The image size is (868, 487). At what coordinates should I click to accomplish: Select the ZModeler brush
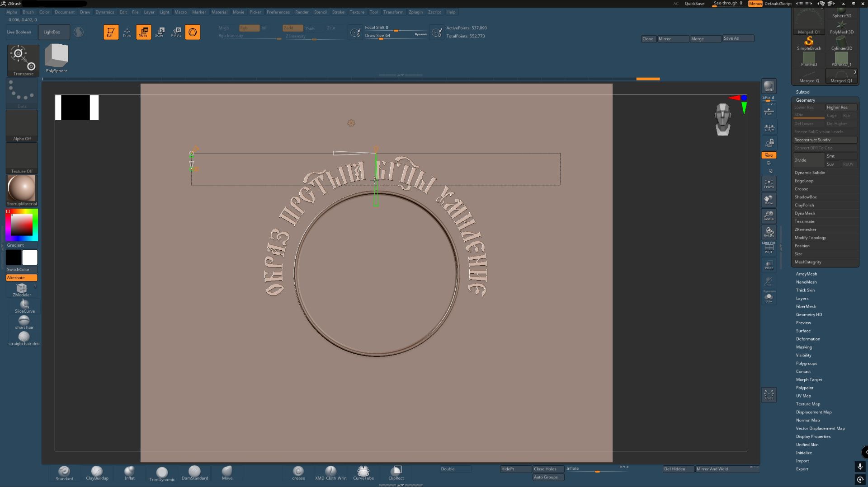click(x=22, y=290)
